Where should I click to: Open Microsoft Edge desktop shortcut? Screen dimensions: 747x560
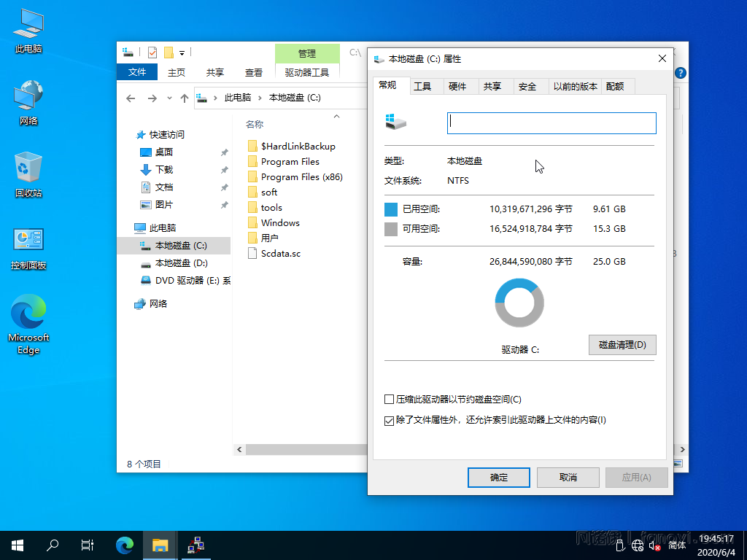[x=28, y=324]
